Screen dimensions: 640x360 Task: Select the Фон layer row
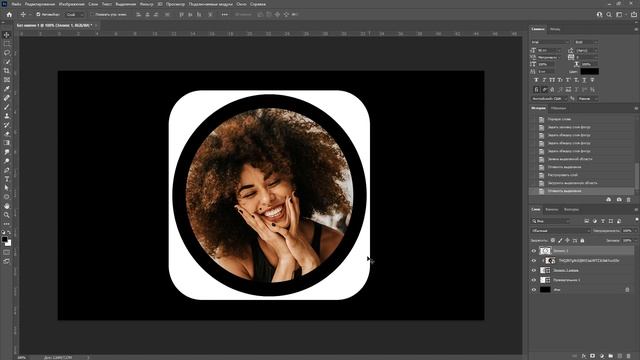582,290
